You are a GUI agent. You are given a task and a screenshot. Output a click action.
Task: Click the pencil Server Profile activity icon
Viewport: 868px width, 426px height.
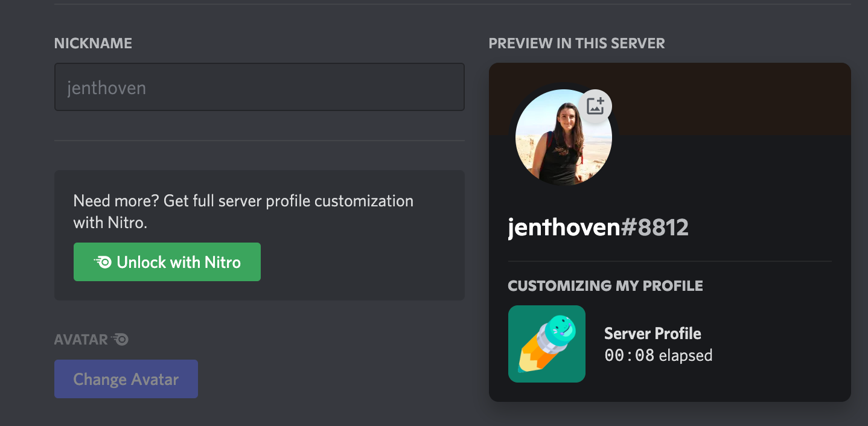547,344
